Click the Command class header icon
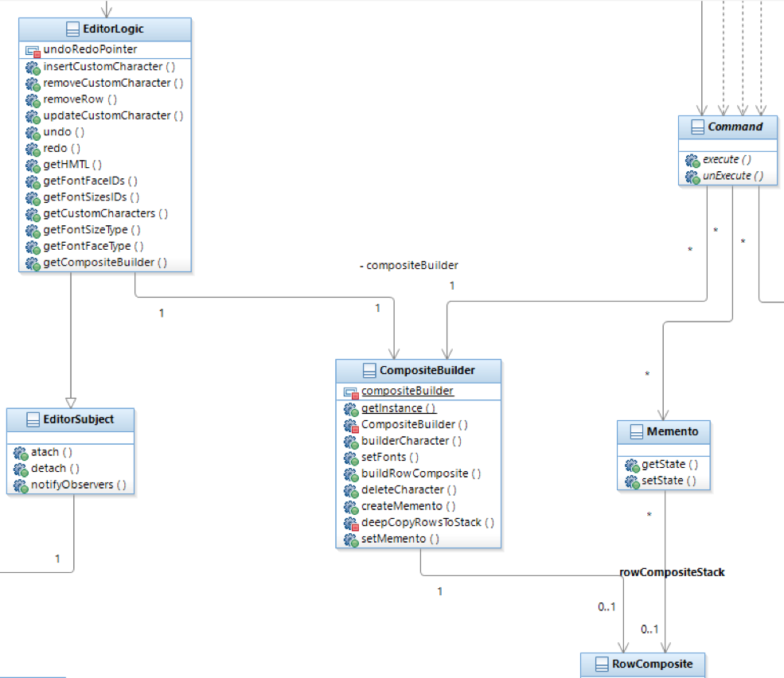 click(697, 127)
